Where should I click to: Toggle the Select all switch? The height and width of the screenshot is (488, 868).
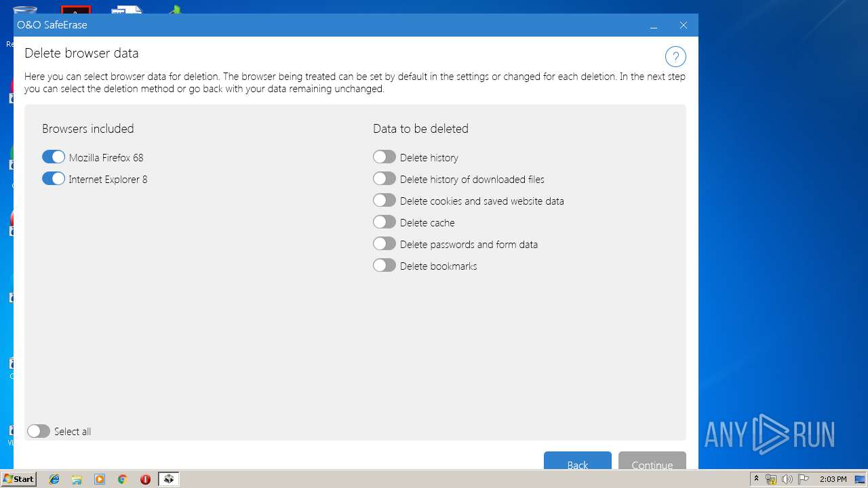[x=39, y=431]
